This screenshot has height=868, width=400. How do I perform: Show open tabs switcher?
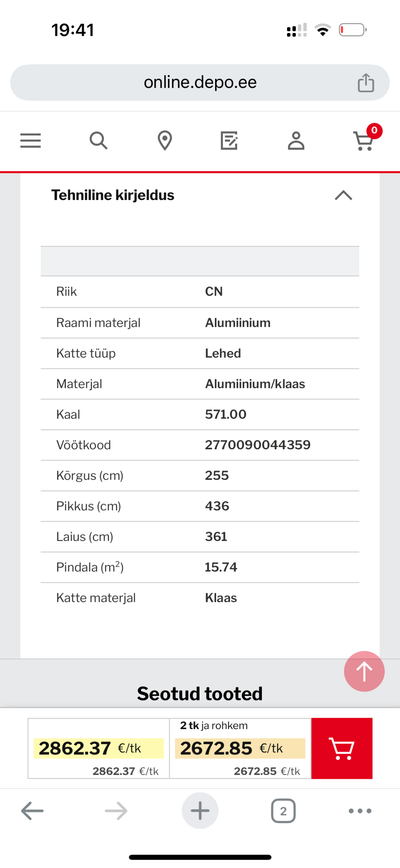(283, 811)
